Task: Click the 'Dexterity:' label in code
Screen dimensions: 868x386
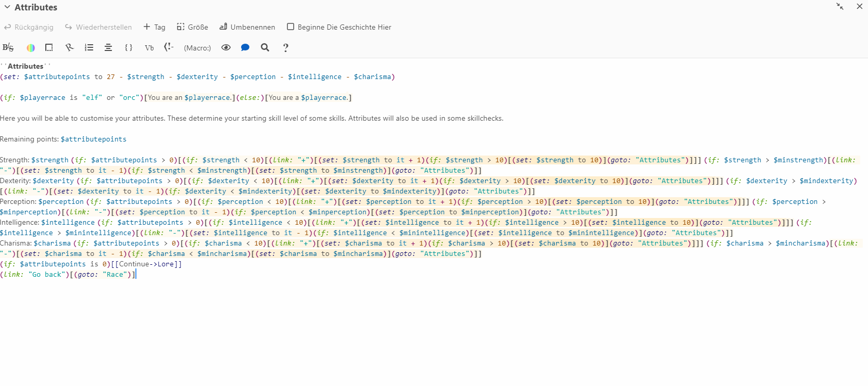Action: (x=16, y=181)
